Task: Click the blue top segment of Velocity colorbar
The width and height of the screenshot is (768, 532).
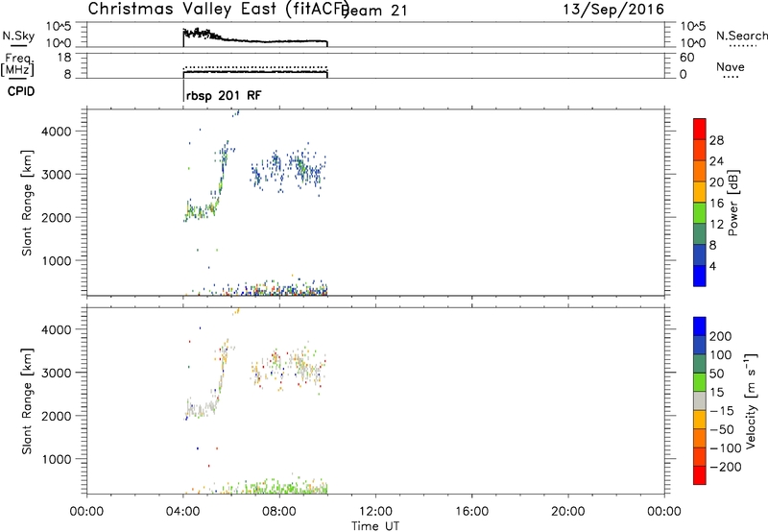Action: click(700, 326)
